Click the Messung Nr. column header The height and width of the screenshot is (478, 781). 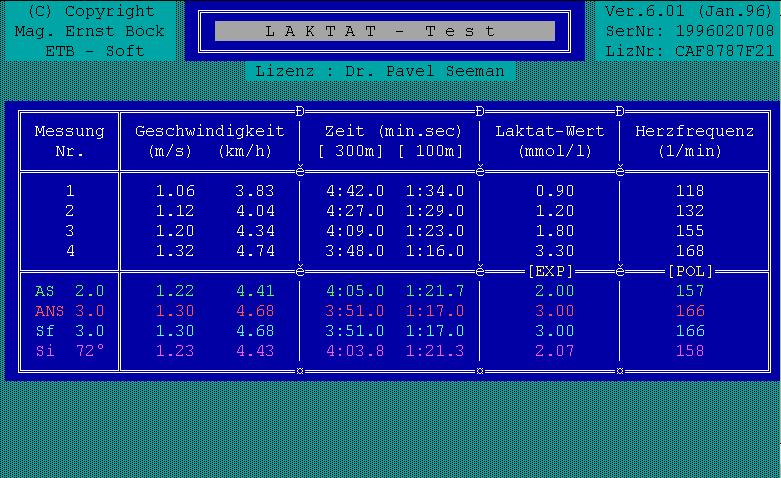point(69,141)
